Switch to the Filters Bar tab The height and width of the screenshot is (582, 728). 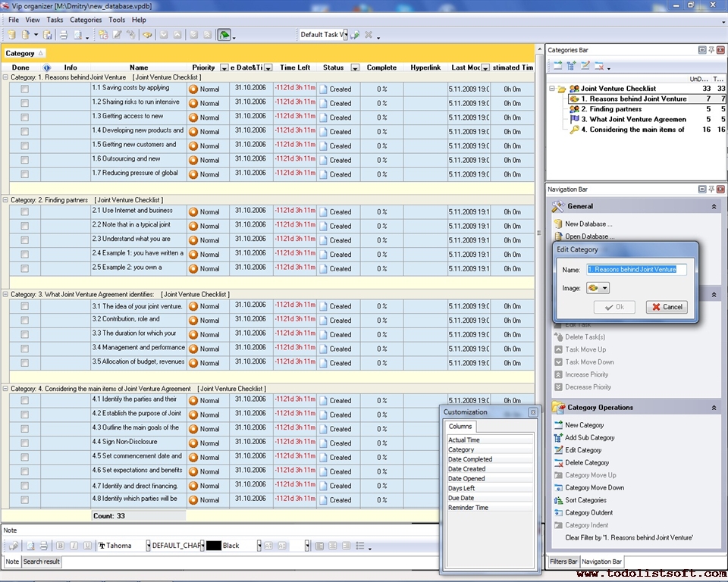563,562
